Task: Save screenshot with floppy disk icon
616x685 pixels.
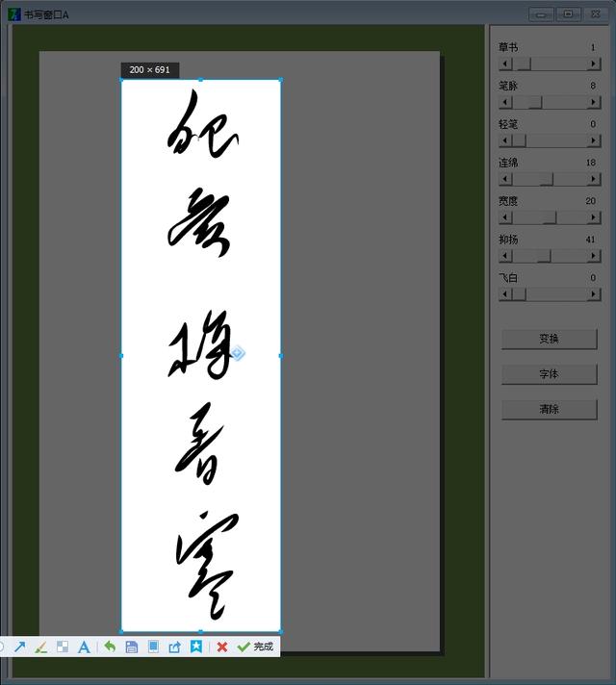Action: (x=131, y=647)
